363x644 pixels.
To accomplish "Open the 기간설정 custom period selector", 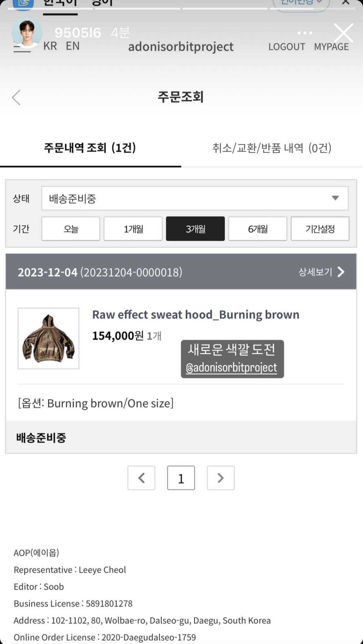I will coord(320,229).
